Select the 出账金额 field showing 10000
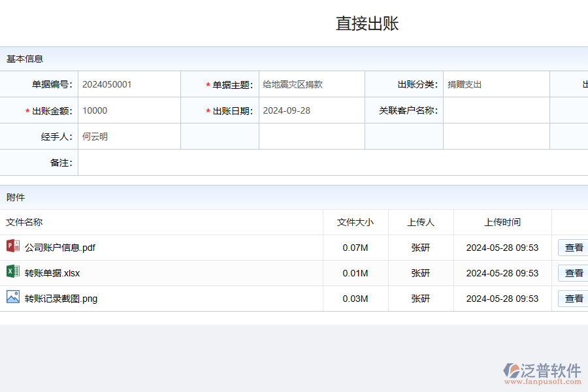Image resolution: width=588 pixels, height=392 pixels. point(129,110)
